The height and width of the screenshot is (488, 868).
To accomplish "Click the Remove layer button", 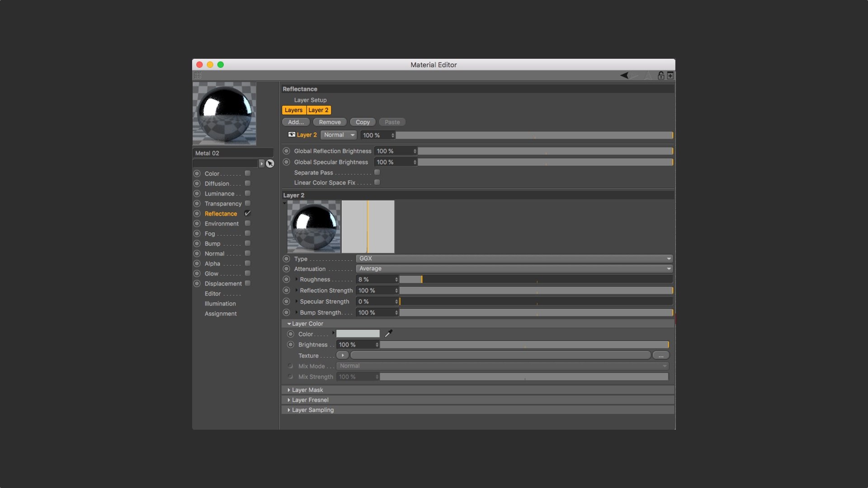I will 330,122.
